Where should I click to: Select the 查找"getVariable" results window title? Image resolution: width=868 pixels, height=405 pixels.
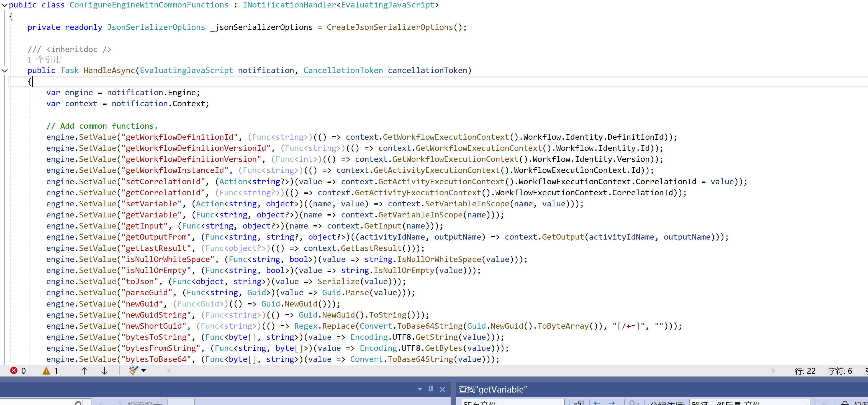pos(492,389)
